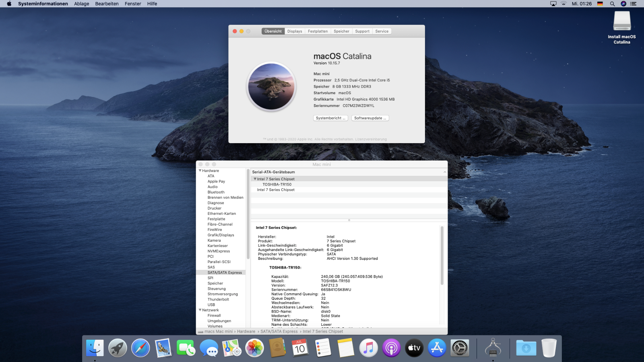
Task: Open Calendar from the Dock
Action: (x=300, y=348)
